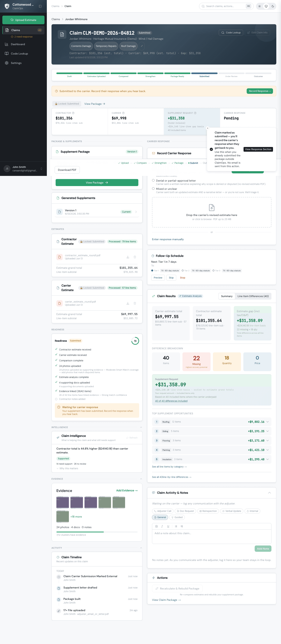Screen dimensions: 281x644
Task: Click Download PDF button
Action: (x=67, y=170)
